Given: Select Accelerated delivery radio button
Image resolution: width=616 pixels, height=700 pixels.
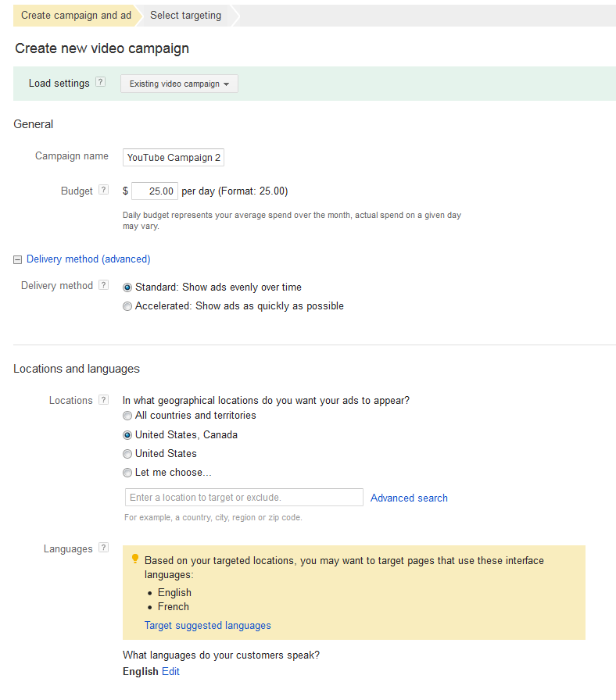Looking at the screenshot, I should pos(127,306).
